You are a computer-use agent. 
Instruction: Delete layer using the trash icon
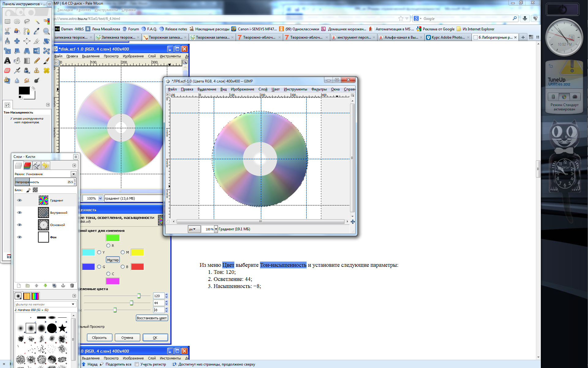tap(72, 286)
